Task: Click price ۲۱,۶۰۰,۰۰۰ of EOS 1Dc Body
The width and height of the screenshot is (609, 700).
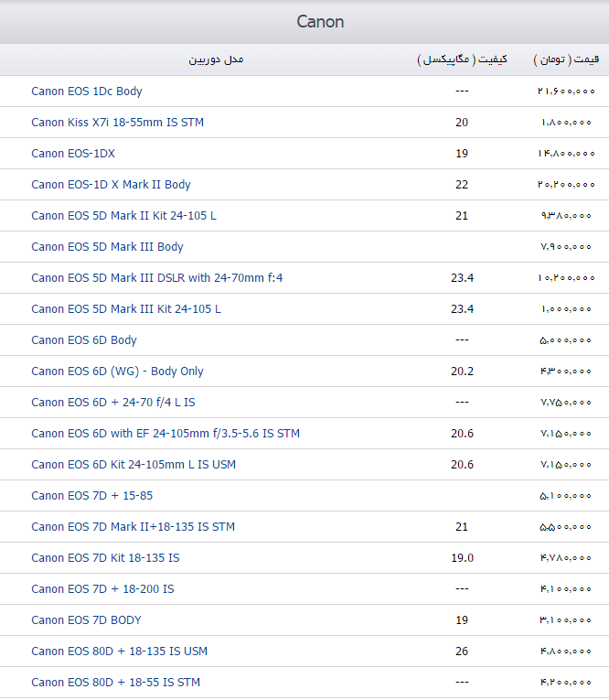Action: point(566,92)
